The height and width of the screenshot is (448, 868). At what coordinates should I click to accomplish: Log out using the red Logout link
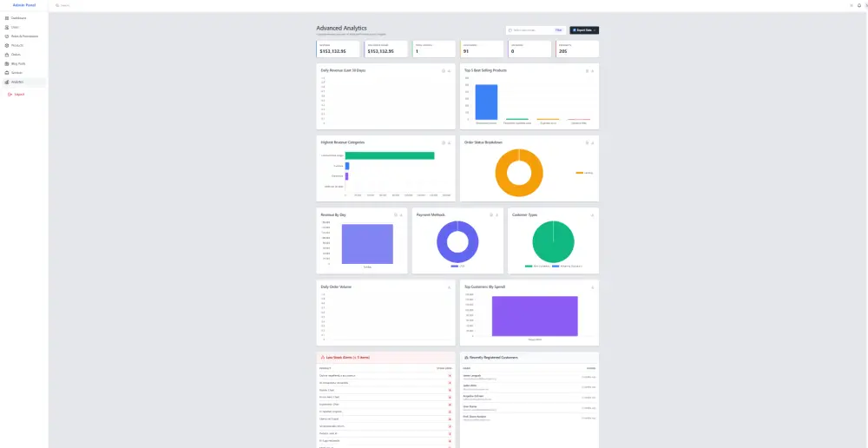[x=16, y=94]
